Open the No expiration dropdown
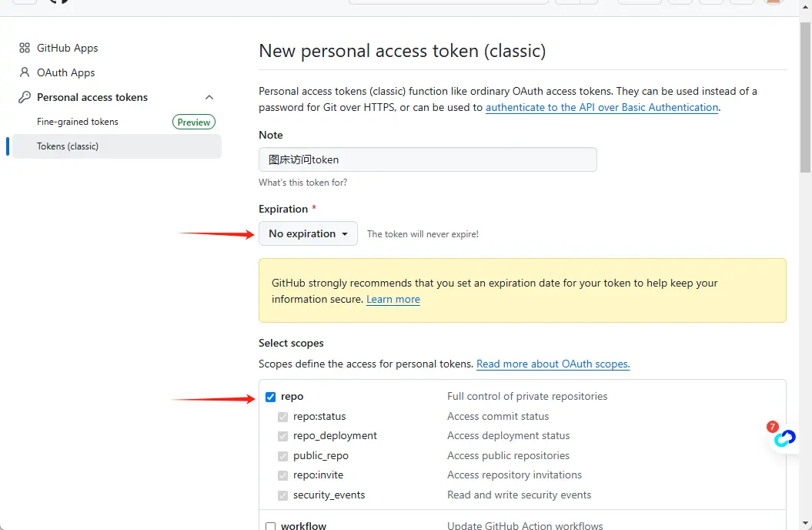This screenshot has height=530, width=812. 308,233
